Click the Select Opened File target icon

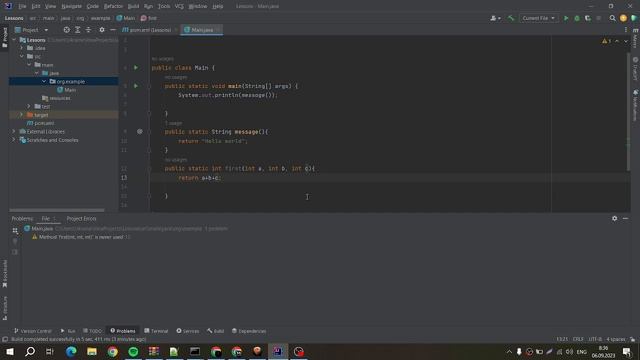[67, 30]
